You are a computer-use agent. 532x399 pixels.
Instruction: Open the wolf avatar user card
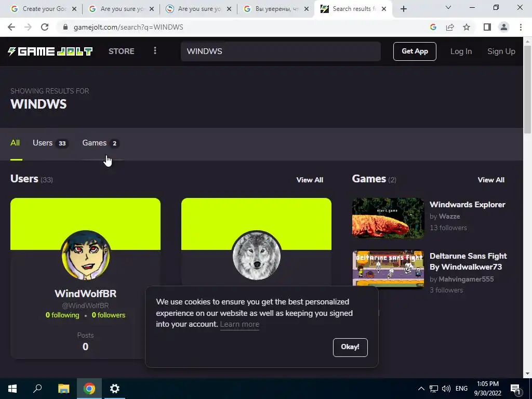point(257,255)
